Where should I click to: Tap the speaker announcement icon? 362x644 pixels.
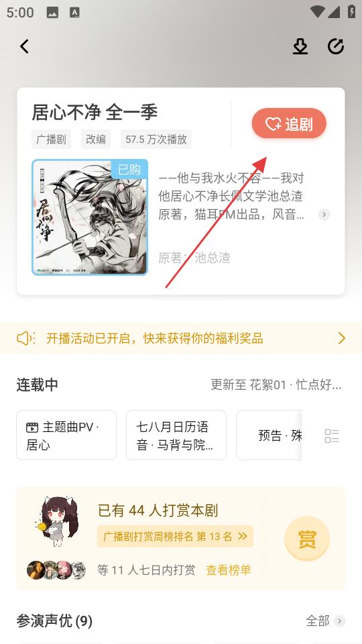tap(26, 338)
